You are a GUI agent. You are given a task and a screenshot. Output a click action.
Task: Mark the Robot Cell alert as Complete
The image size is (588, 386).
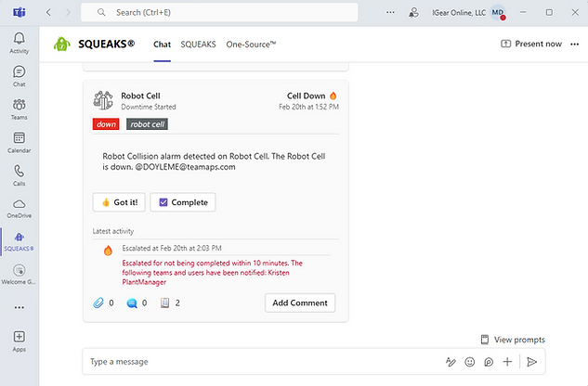click(183, 202)
